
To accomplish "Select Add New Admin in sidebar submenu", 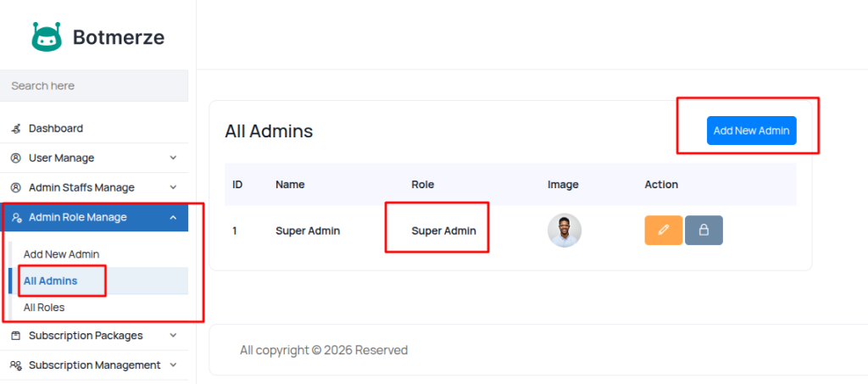I will coord(61,254).
